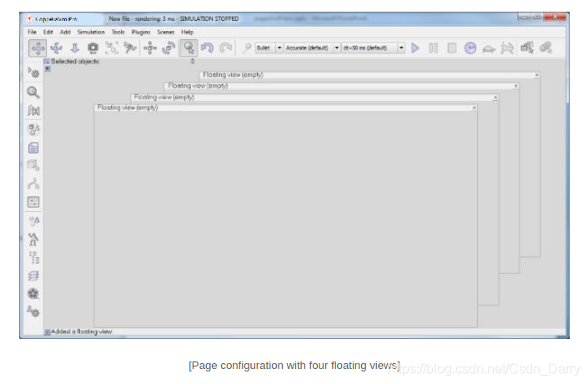Click the page configuration caption text
588x384 pixels.
coord(294,366)
